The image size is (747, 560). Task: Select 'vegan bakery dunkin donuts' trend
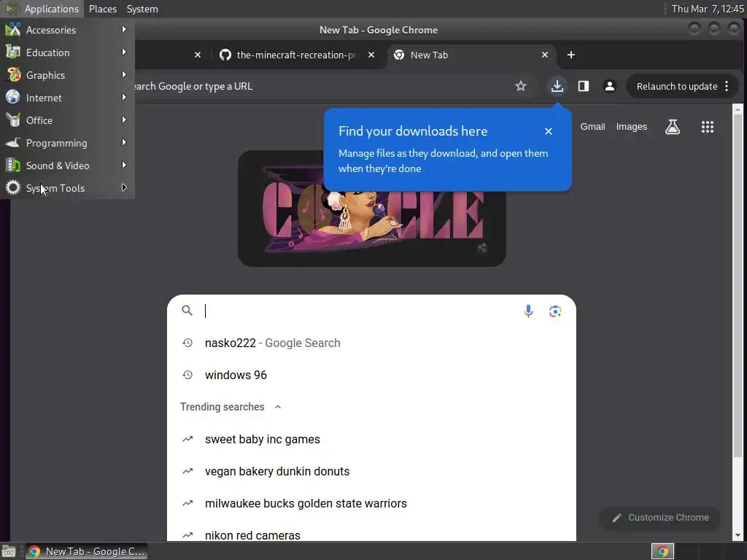pos(371,472)
